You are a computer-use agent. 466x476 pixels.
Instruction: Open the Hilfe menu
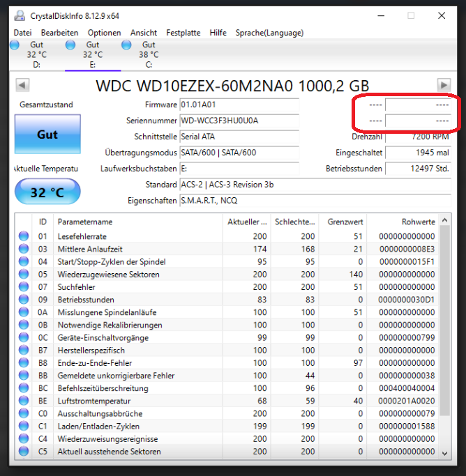tap(218, 33)
